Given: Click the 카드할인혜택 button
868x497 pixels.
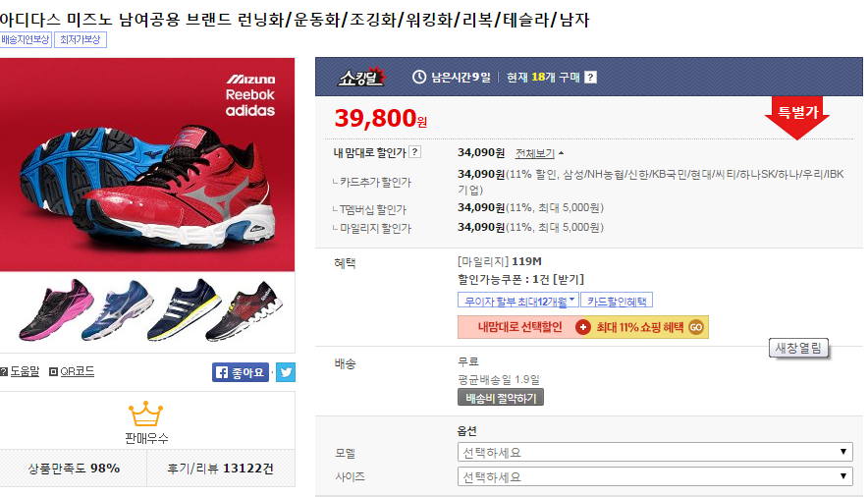Looking at the screenshot, I should coord(617,301).
